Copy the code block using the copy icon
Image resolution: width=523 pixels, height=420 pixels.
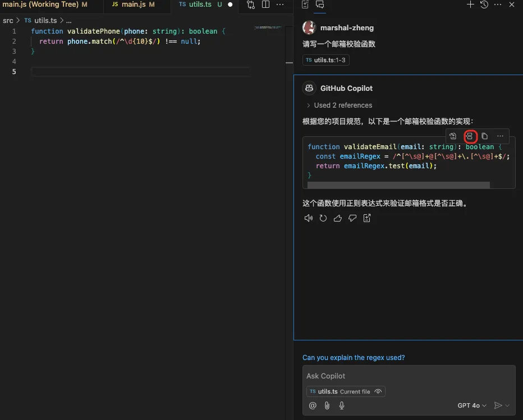pyautogui.click(x=484, y=136)
